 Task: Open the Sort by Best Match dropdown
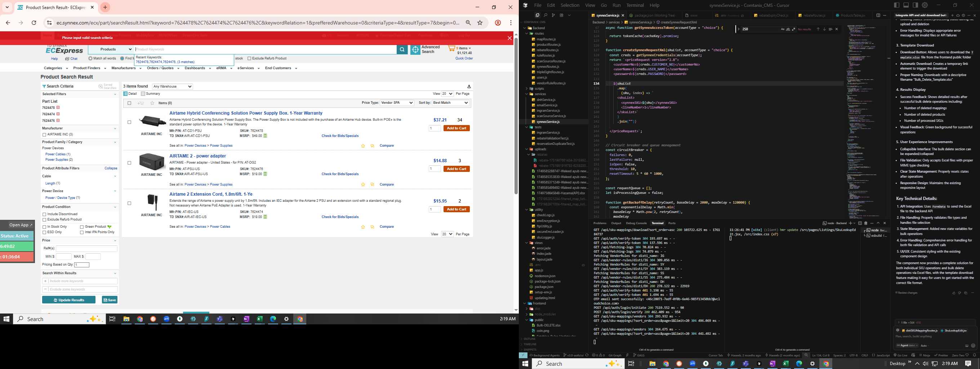(450, 103)
